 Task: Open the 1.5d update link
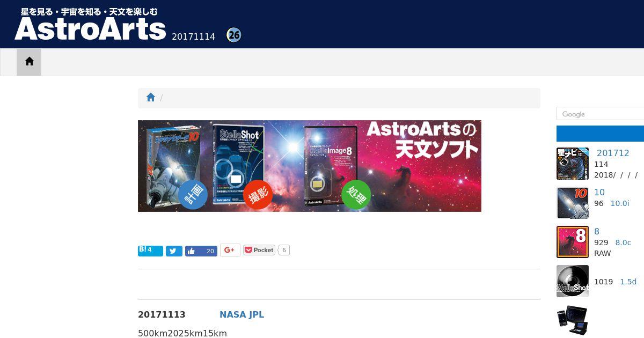tap(628, 282)
